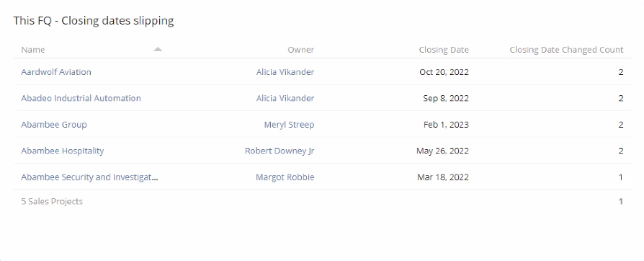Open owner Meryl Streep

point(289,125)
